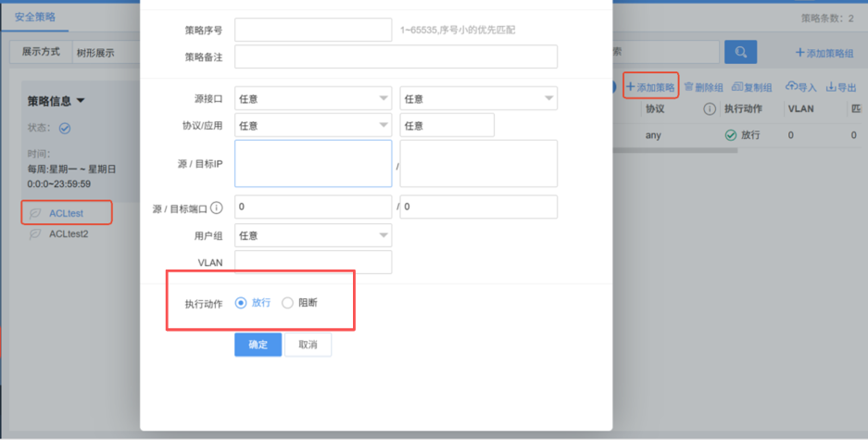Screen dimensions: 868x440
Task: Click 删除组 trash icon button
Action: pyautogui.click(x=704, y=87)
